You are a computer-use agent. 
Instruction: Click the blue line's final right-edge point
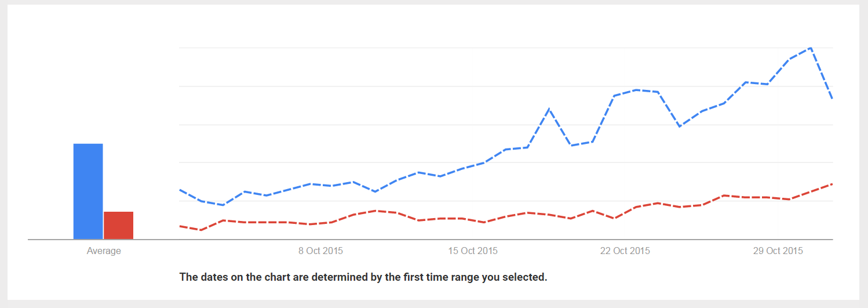(832, 98)
